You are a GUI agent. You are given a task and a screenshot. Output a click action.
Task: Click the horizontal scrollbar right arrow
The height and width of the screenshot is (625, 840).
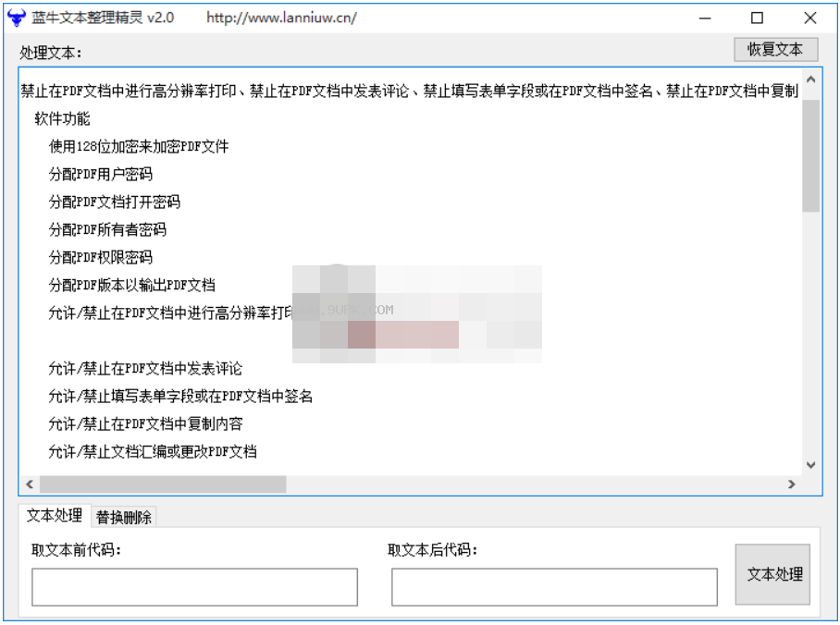pos(791,484)
